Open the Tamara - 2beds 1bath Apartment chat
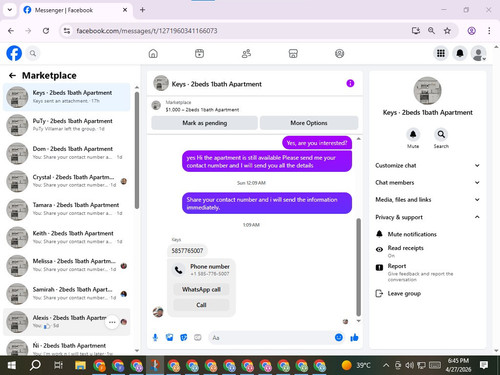Screen dimensions: 500x375 tap(67, 209)
